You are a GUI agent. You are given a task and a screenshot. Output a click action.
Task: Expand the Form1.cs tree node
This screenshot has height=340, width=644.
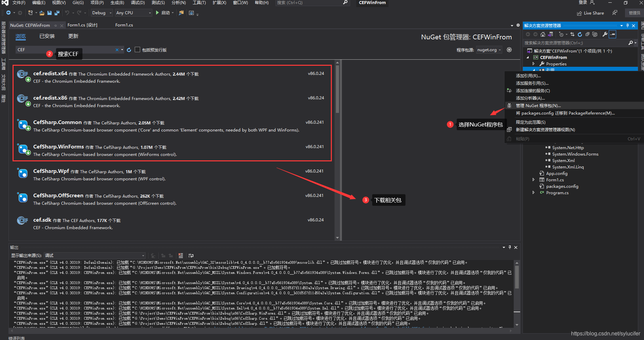(x=534, y=180)
